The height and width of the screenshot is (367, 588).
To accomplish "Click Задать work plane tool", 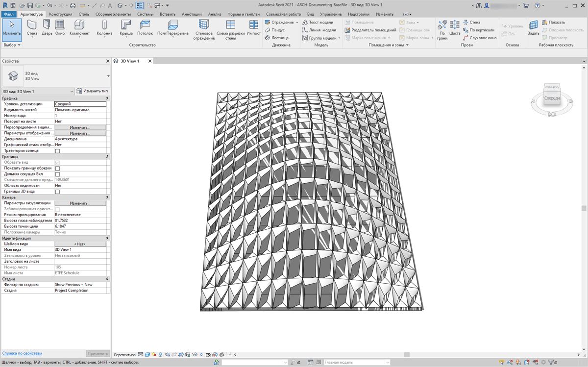I will click(x=534, y=28).
